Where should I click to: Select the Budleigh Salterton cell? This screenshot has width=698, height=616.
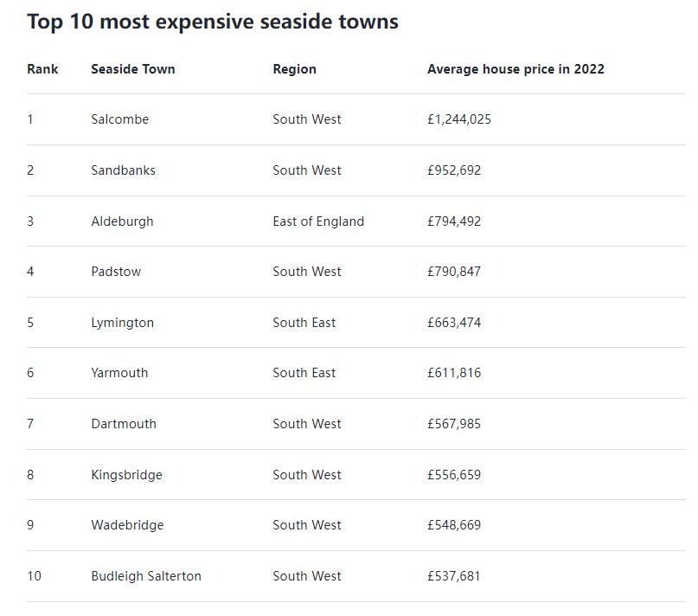146,576
